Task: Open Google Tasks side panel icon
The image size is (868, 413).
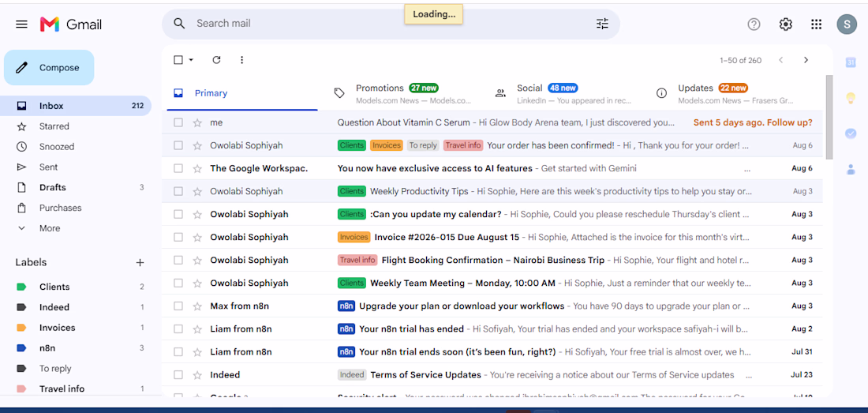Action: click(851, 133)
